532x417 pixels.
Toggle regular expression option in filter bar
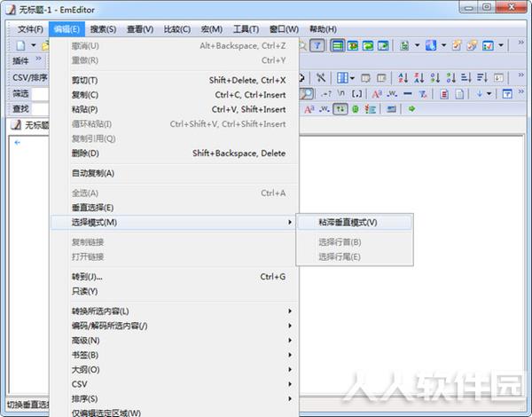[326, 94]
